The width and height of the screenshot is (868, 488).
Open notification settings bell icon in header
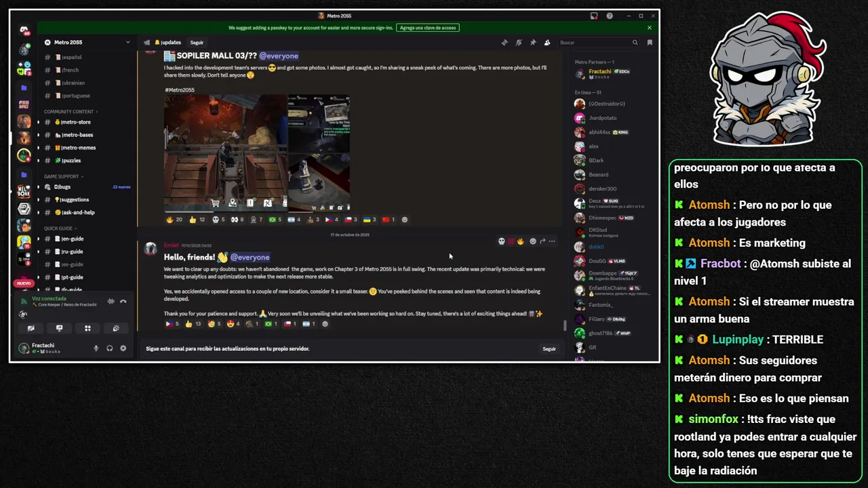(x=519, y=43)
